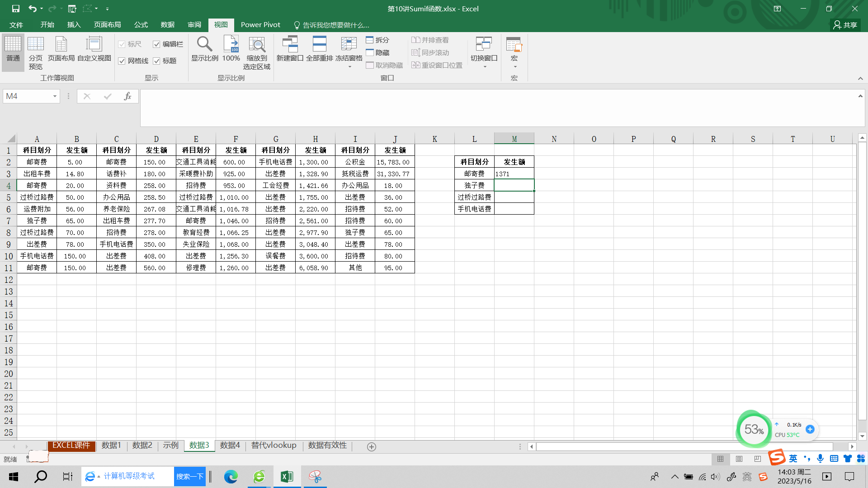The width and height of the screenshot is (868, 488).
Task: Switch to the Formulas (公式) tab
Action: pos(141,25)
